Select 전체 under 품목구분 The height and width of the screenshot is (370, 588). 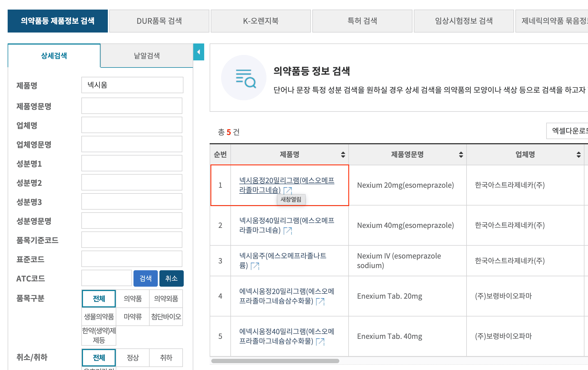pyautogui.click(x=99, y=299)
